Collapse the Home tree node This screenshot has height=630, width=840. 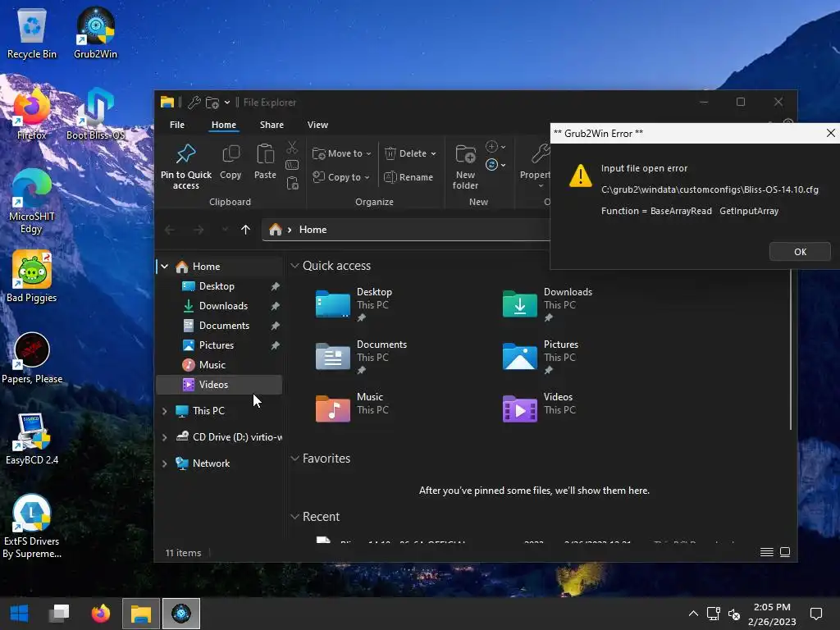pos(165,267)
